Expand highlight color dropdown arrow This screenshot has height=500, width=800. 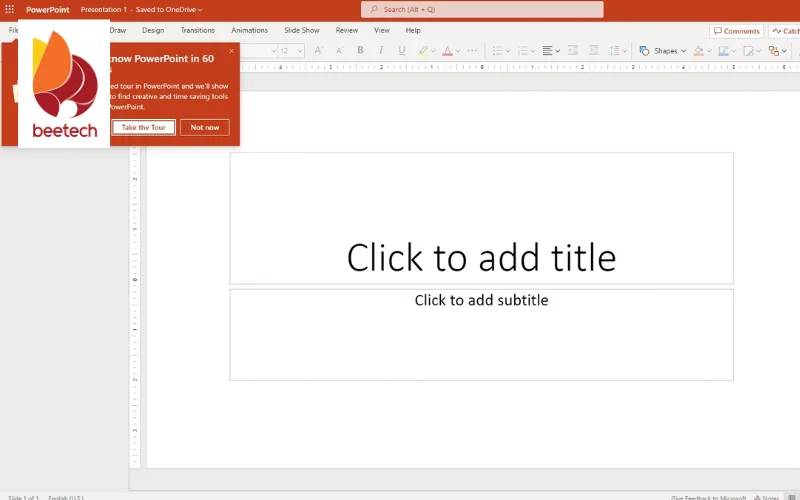[x=433, y=51]
